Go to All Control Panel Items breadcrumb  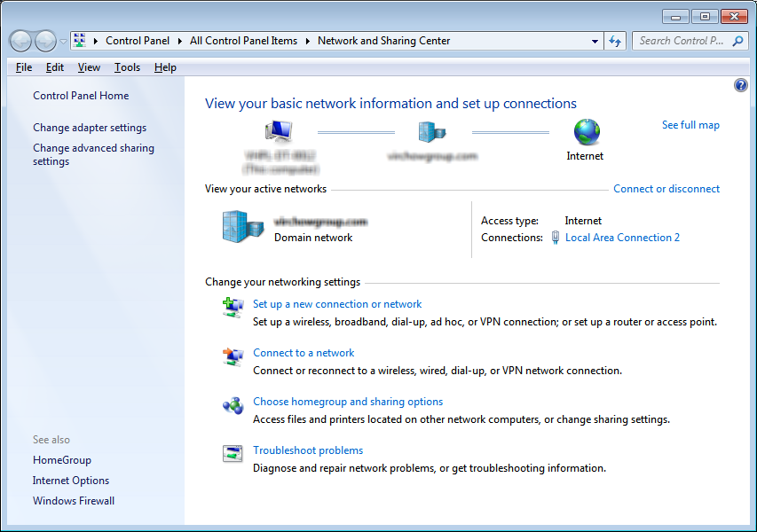click(x=243, y=41)
